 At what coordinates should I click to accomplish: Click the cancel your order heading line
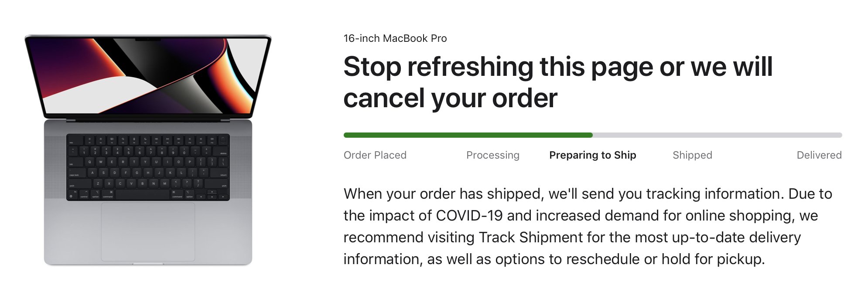coord(451,98)
